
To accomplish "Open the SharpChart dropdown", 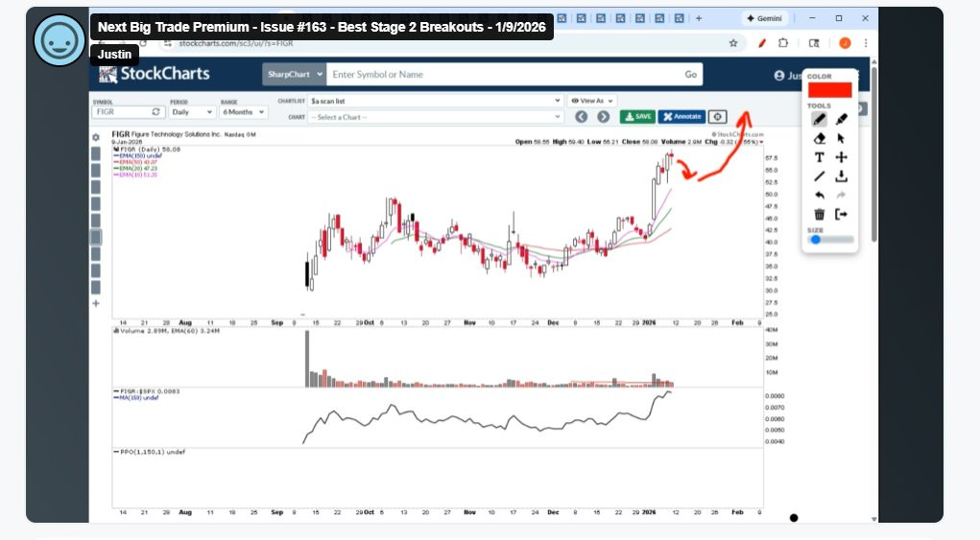I will click(x=294, y=74).
